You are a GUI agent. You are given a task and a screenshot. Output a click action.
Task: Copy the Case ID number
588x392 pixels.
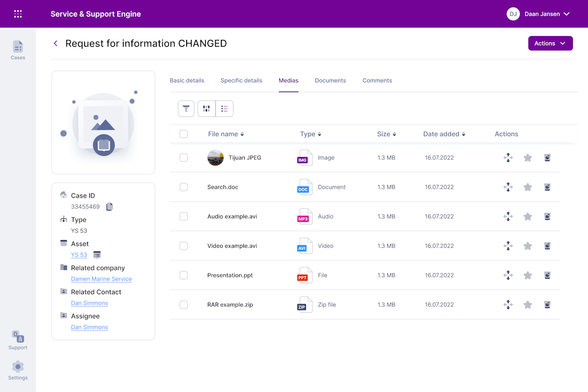click(109, 207)
